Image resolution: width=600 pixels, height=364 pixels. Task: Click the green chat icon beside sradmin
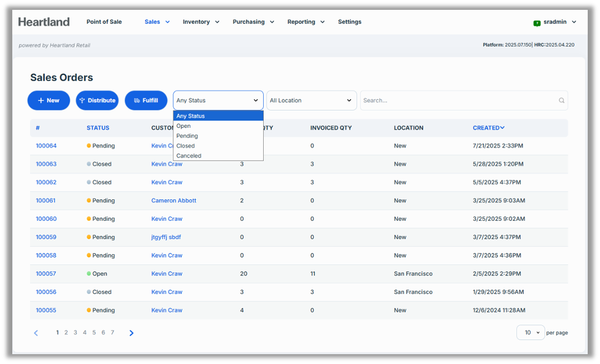(x=537, y=23)
